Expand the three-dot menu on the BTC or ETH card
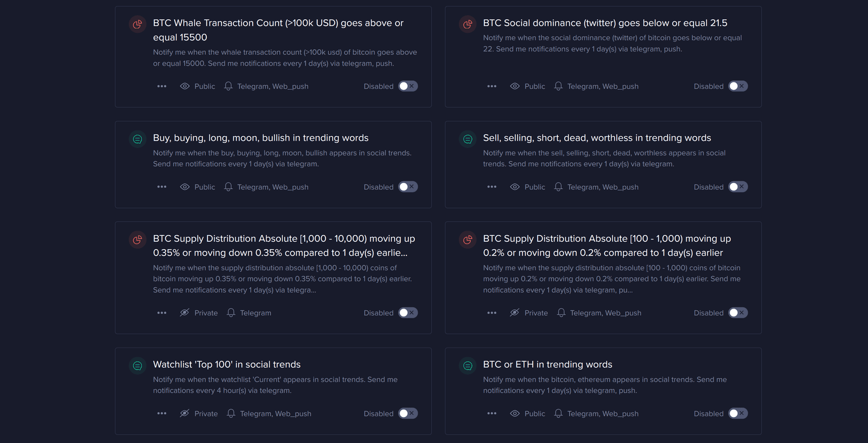 (492, 414)
